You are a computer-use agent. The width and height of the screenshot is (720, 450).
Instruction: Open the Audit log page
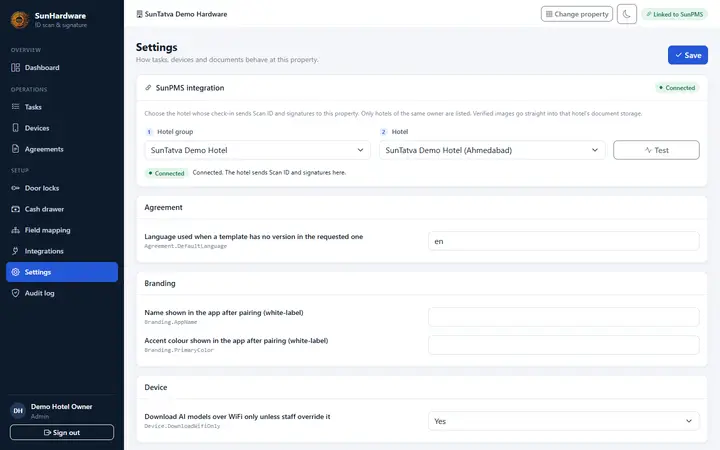coord(62,293)
